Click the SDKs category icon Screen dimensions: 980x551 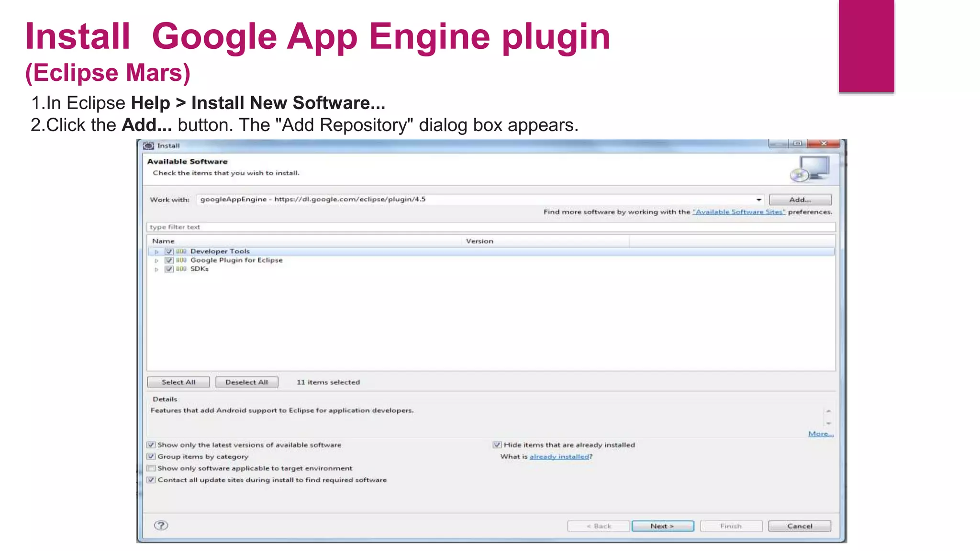pos(181,269)
